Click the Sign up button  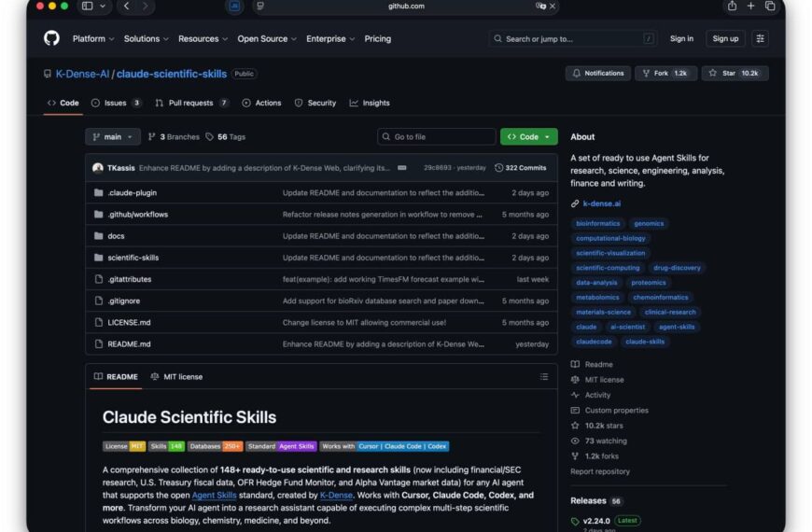[725, 39]
